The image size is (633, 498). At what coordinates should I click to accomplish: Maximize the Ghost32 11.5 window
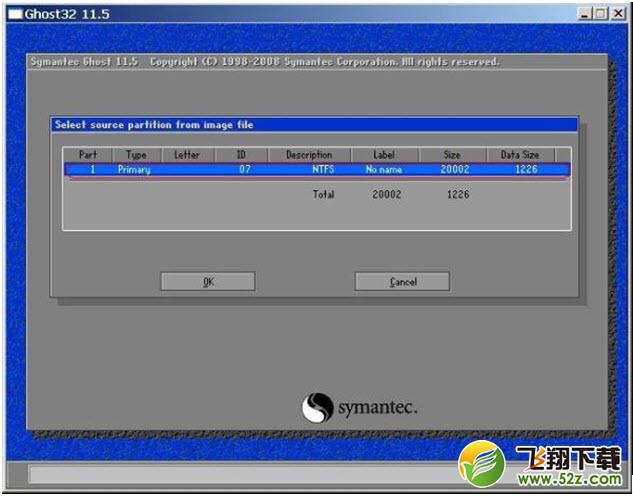601,14
